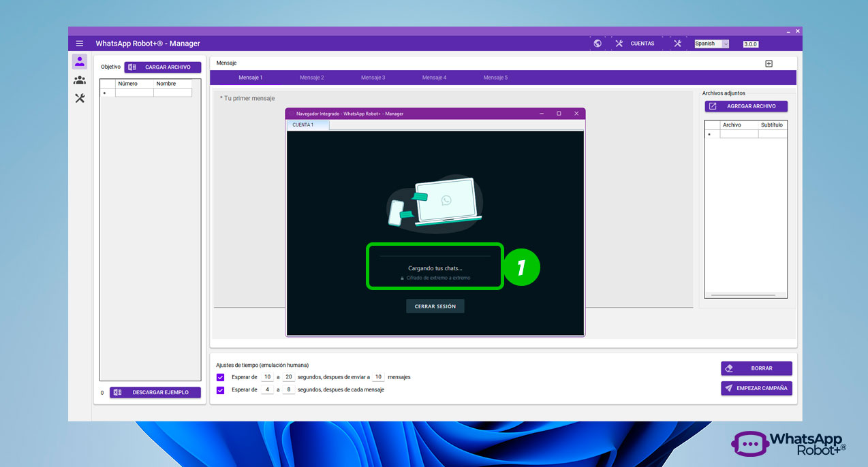This screenshot has width=868, height=467.
Task: Click the Número column header
Action: [x=134, y=84]
